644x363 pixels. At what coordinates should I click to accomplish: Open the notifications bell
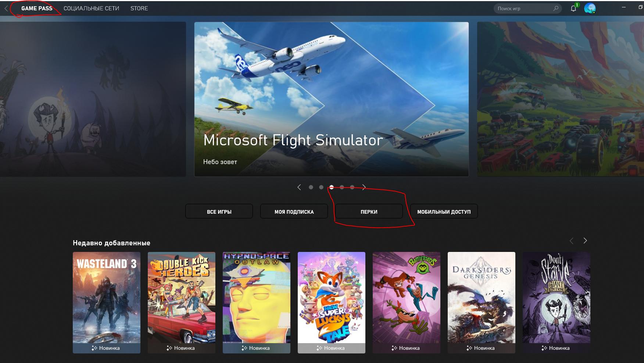tap(573, 8)
